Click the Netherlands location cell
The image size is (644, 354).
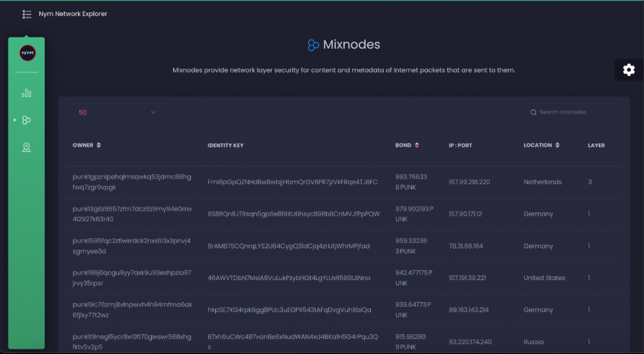click(x=543, y=182)
